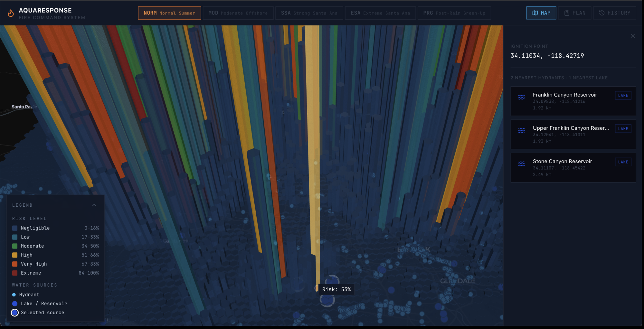The height and width of the screenshot is (329, 644).
Task: Click the RISK LEVEL legend heading
Action: (x=29, y=219)
